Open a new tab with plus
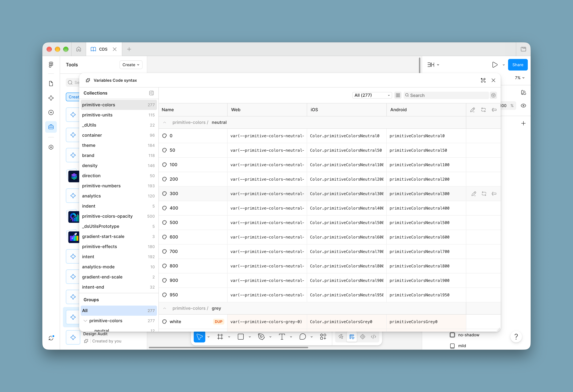This screenshot has height=392, width=573. (x=129, y=49)
